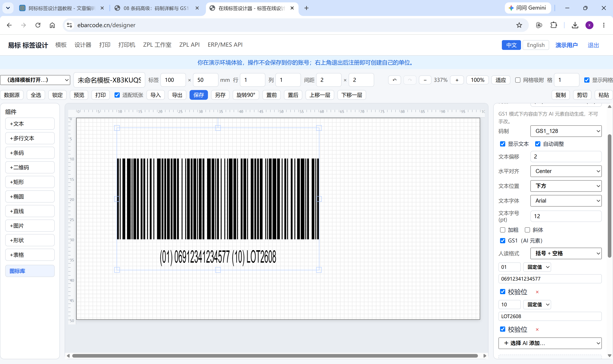
Task: Open 固定值 dropdown for AI 10
Action: (x=537, y=305)
